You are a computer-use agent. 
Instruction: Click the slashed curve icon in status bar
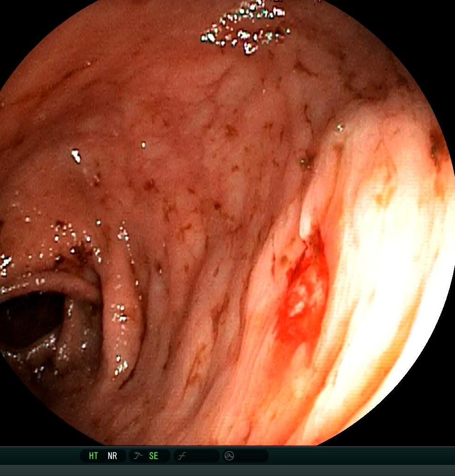(x=182, y=456)
